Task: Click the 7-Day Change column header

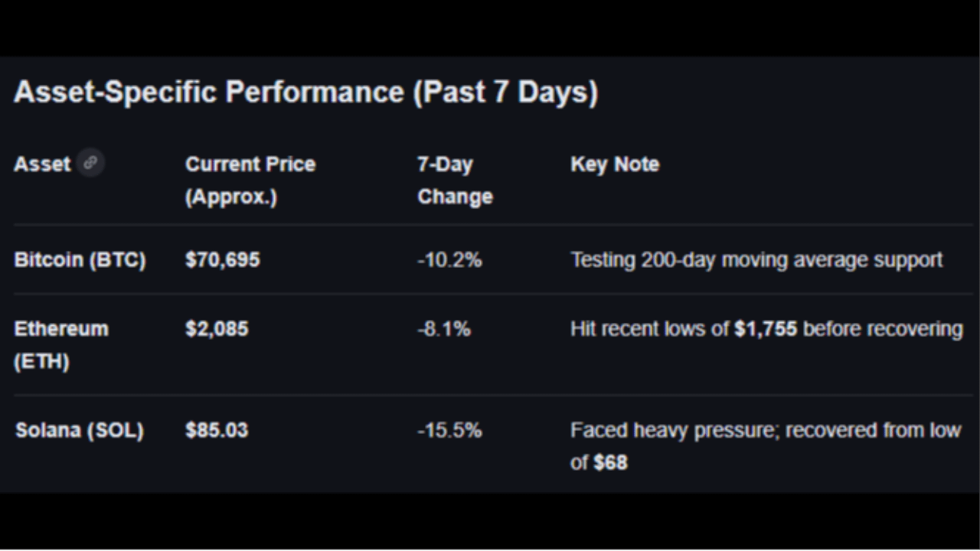Action: coord(454,180)
